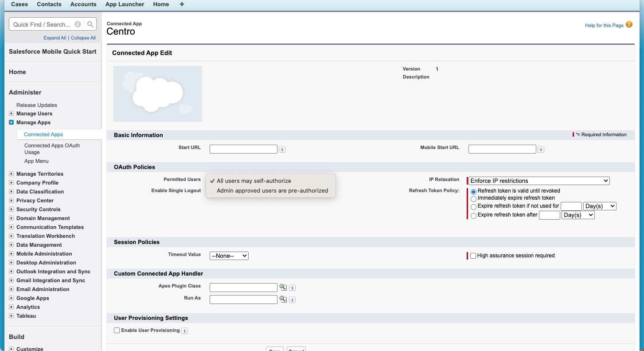
Task: Click the help question mark icon
Action: (629, 25)
